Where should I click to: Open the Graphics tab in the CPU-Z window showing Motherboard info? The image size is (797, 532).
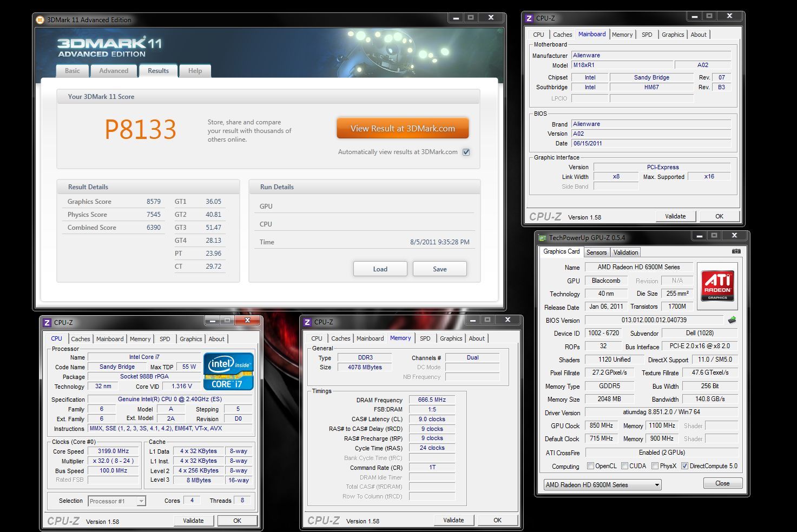tap(673, 35)
